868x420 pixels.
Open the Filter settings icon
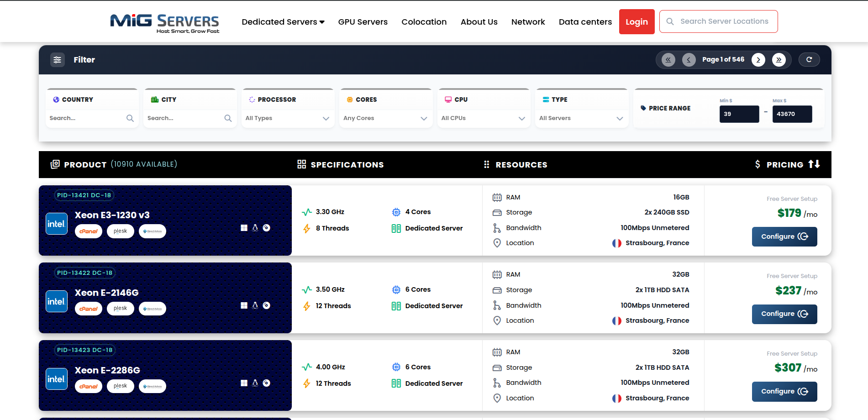click(58, 59)
